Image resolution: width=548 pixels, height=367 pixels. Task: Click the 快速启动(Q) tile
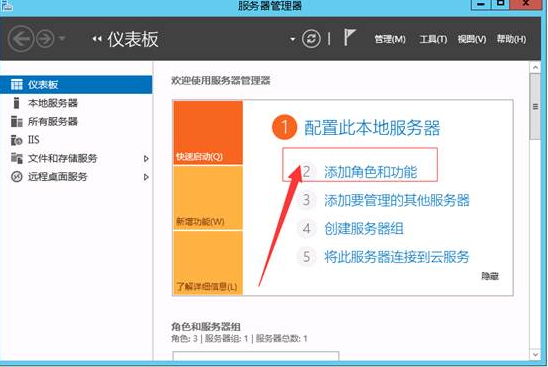pos(208,132)
